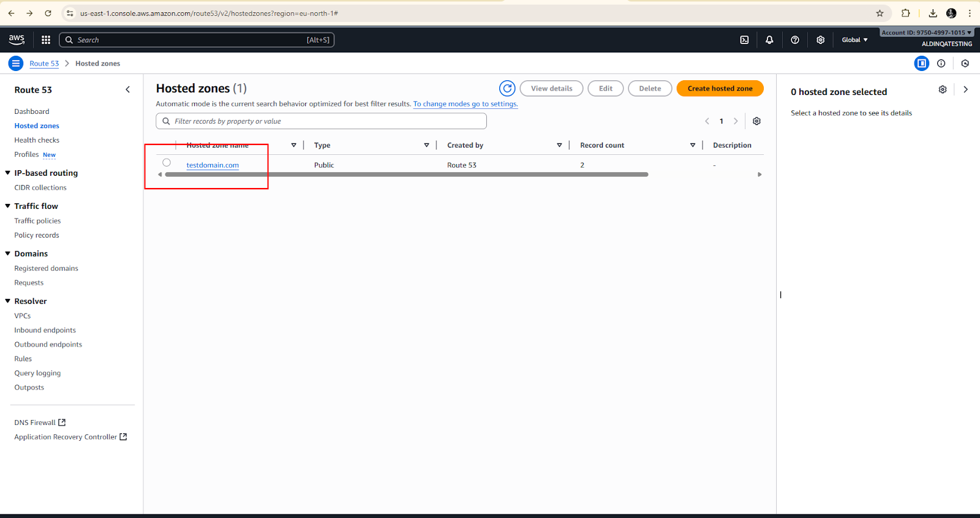Open the help question mark icon
Viewport: 980px width, 518px height.
click(x=795, y=40)
